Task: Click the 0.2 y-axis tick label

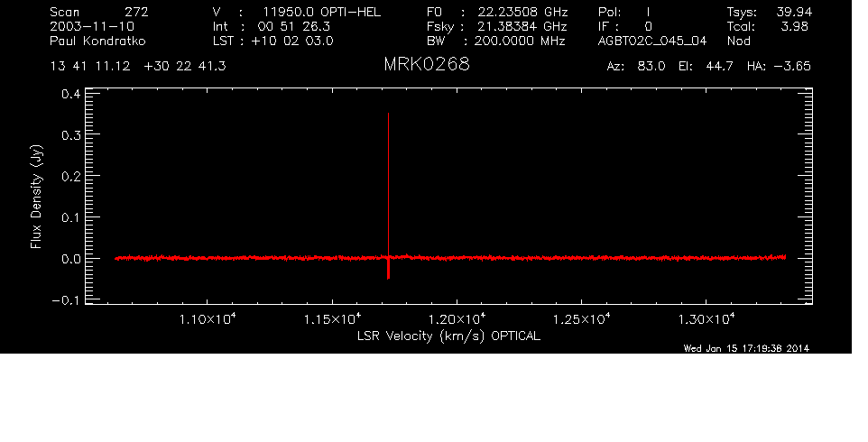Action: [x=71, y=177]
